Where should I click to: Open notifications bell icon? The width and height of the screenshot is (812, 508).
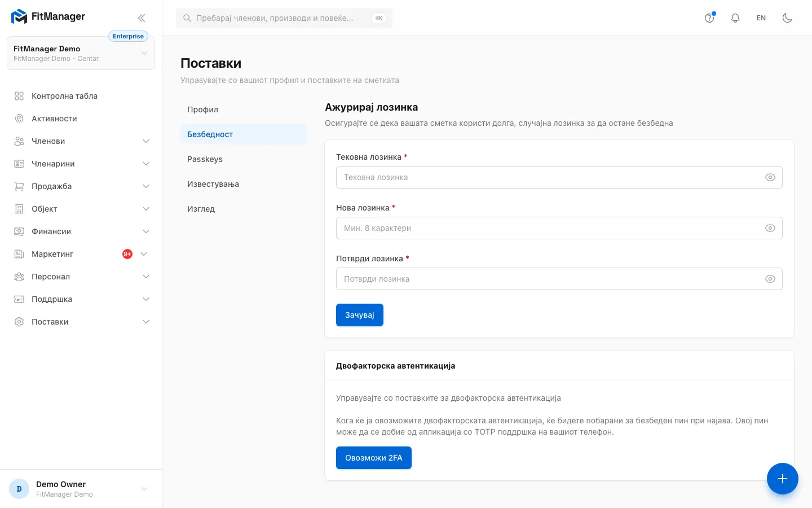[x=735, y=18]
